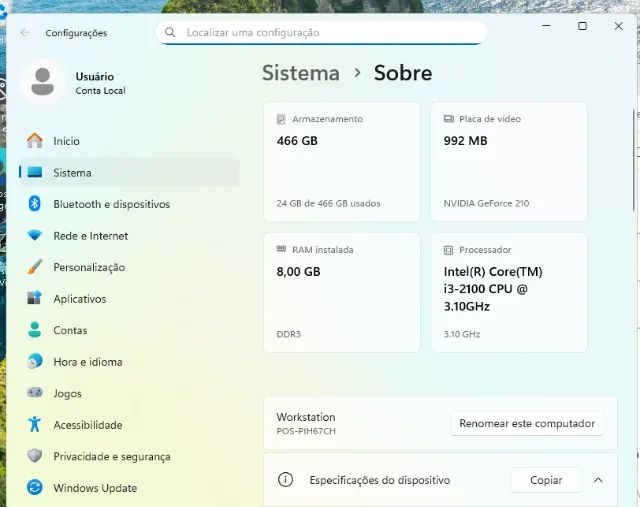Click the Sobre page title
This screenshot has width=640, height=507.
403,73
